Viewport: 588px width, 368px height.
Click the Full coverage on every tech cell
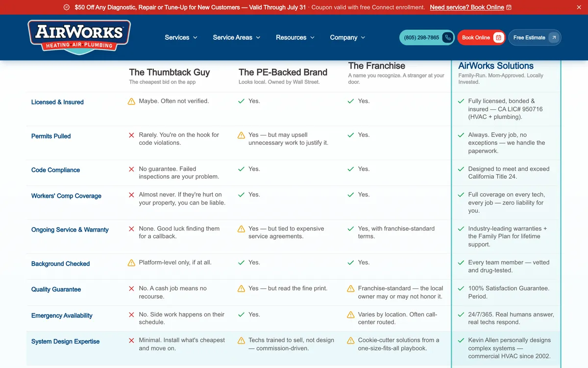(506, 203)
